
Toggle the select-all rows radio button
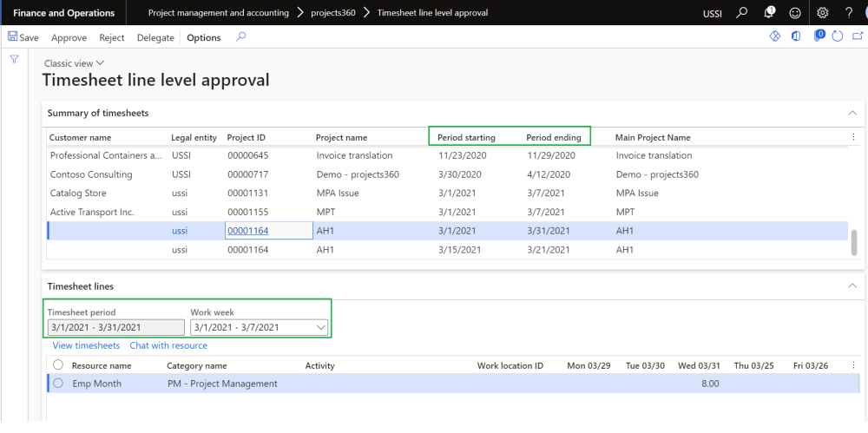pos(58,365)
